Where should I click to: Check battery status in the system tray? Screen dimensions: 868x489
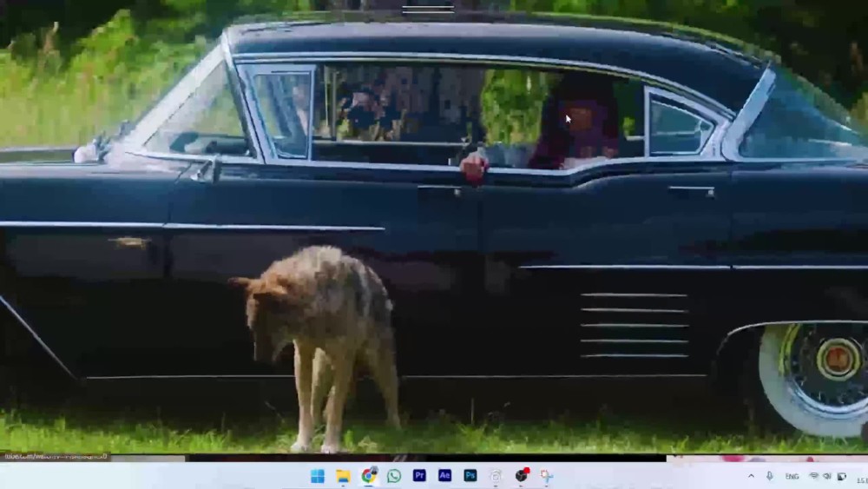point(841,476)
